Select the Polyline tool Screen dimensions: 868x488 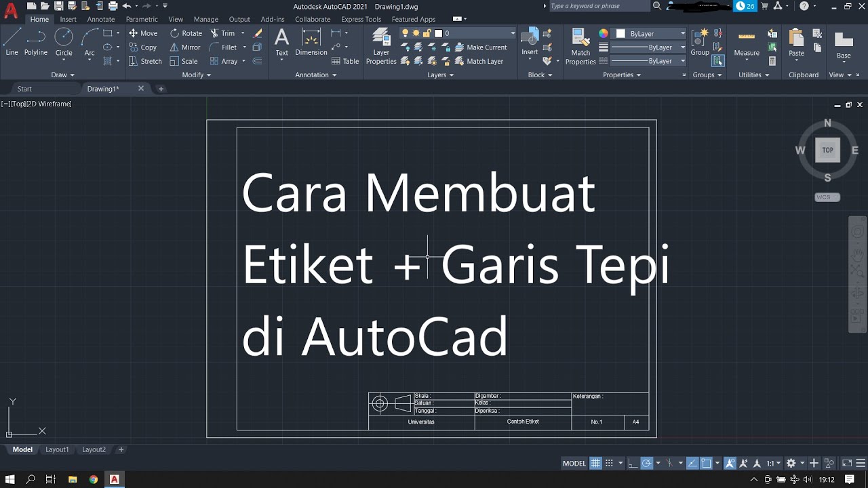pos(36,42)
